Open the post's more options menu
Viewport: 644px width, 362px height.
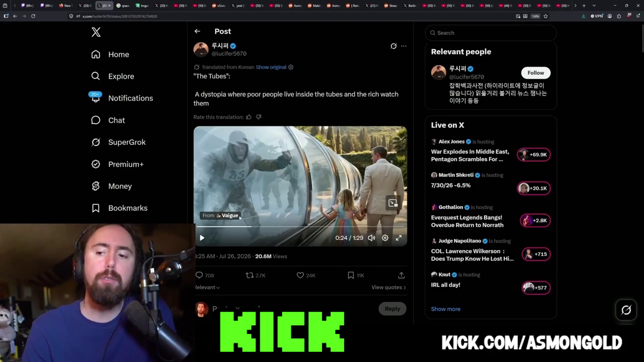click(404, 46)
